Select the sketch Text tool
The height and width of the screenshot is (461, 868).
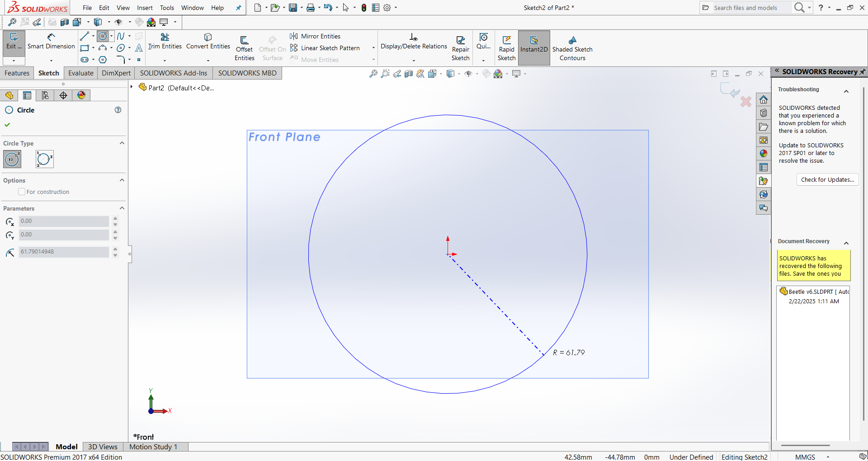pyautogui.click(x=139, y=48)
